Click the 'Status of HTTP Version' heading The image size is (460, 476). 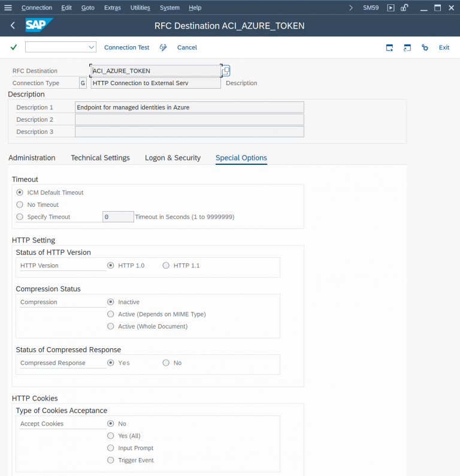tap(53, 252)
